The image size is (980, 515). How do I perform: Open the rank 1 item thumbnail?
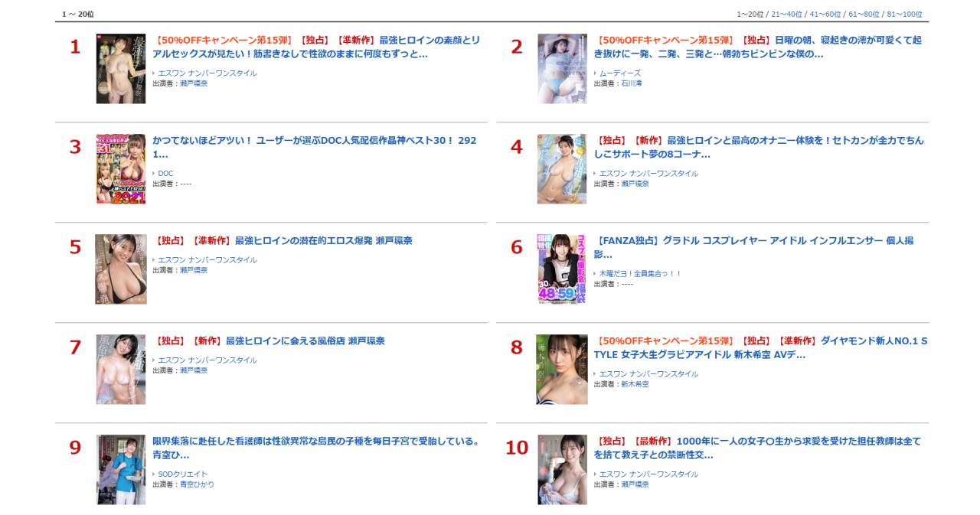(x=121, y=69)
